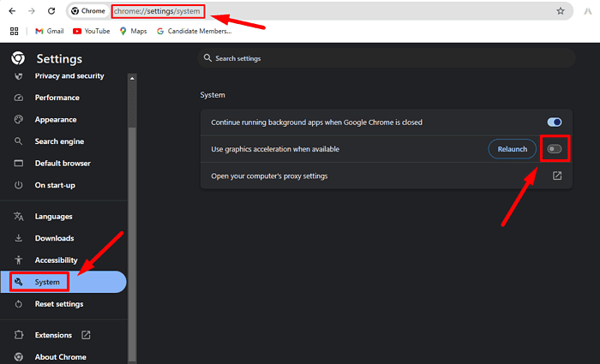Image resolution: width=600 pixels, height=364 pixels.
Task: Open the Maps bookmark
Action: click(133, 31)
